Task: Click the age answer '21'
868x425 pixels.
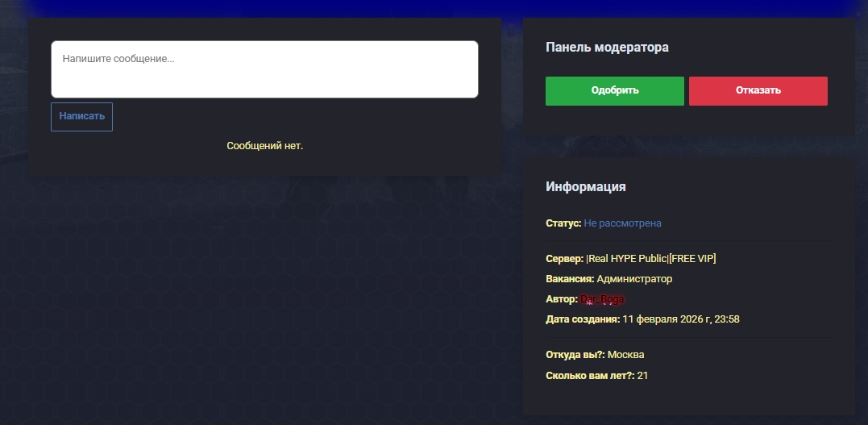Action: pos(642,376)
